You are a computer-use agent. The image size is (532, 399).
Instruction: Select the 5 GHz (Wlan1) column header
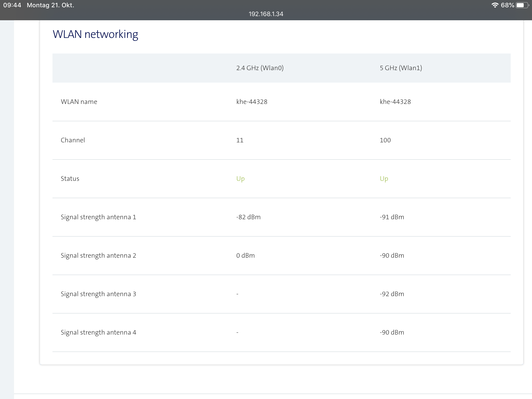(401, 68)
